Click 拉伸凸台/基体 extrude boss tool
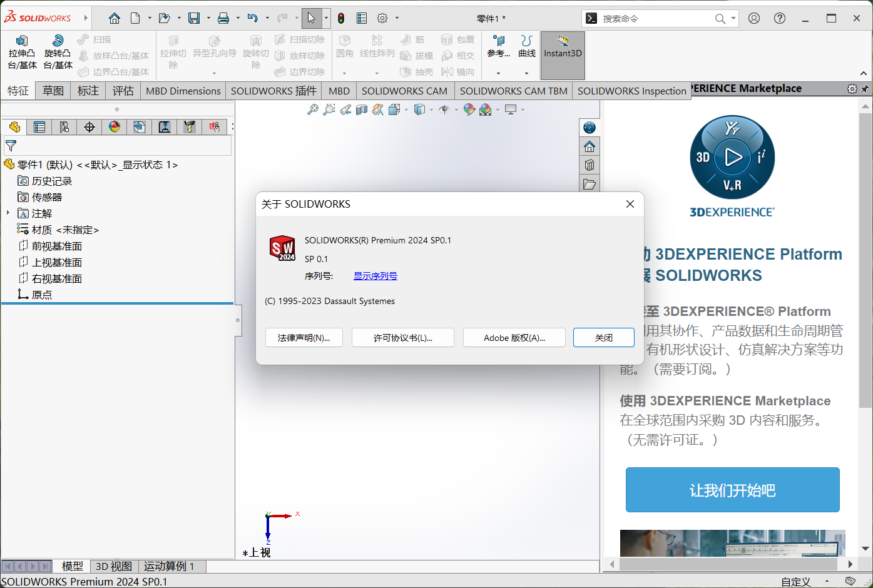873x588 pixels. pyautogui.click(x=23, y=52)
